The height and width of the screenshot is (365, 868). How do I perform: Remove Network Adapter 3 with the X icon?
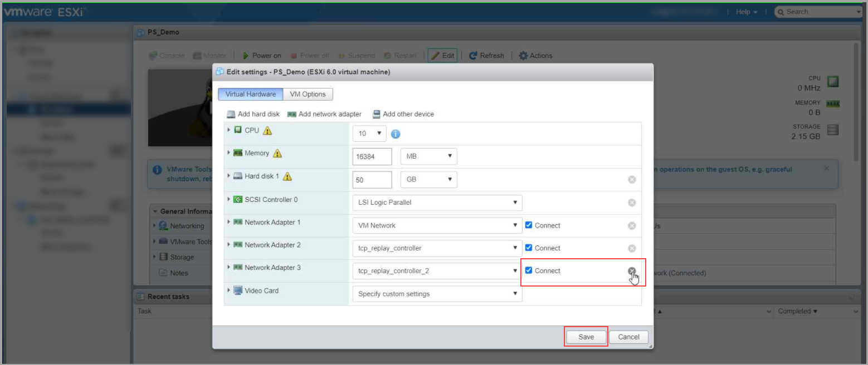click(632, 271)
